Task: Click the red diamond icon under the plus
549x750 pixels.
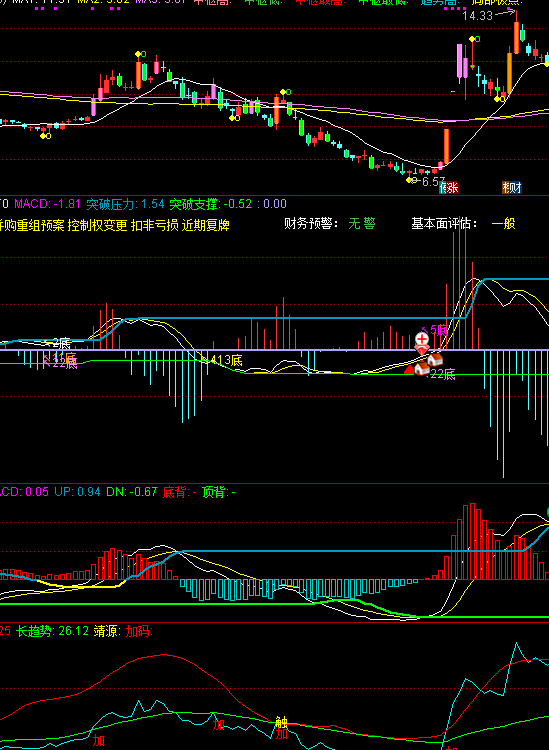Action: click(x=422, y=350)
